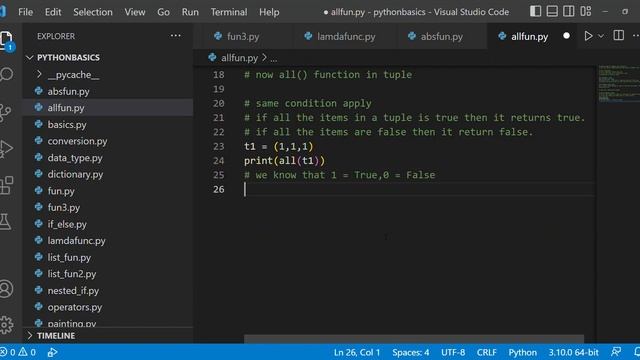Screen dimensions: 640x360
Task: Change the UTF-8 encoding setting
Action: point(453,352)
